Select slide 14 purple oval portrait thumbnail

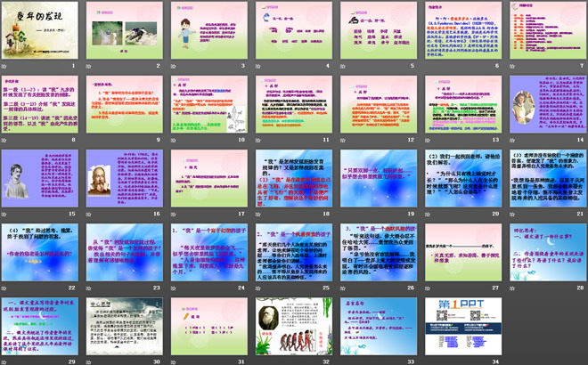[x=548, y=104]
